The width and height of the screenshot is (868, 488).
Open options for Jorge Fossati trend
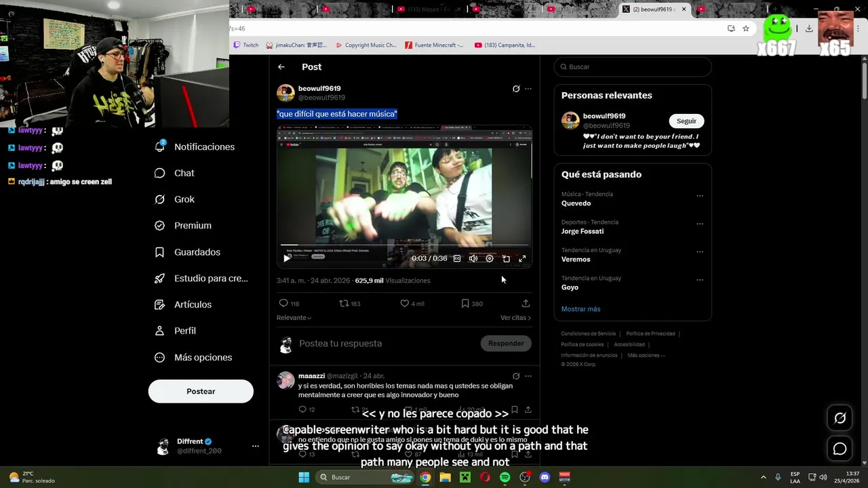click(700, 224)
